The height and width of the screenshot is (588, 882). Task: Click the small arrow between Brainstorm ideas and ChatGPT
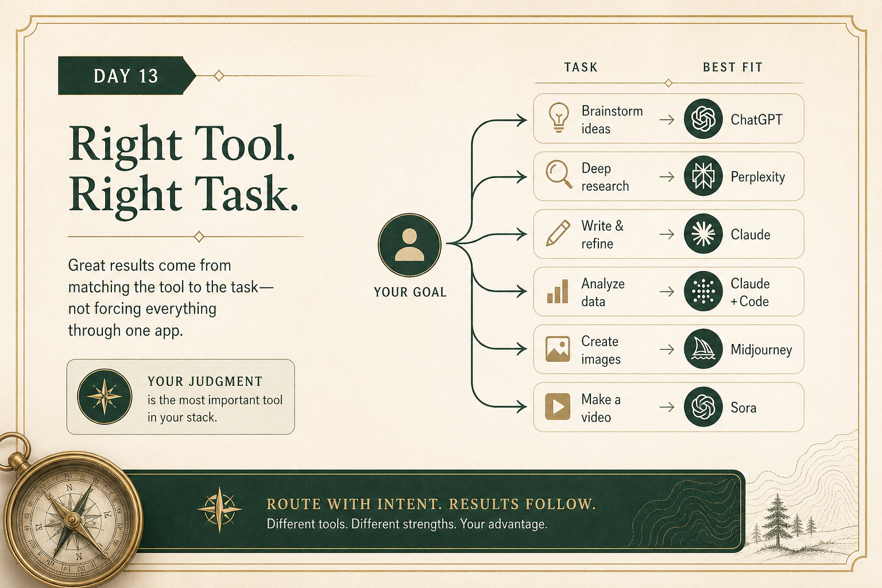click(x=667, y=119)
